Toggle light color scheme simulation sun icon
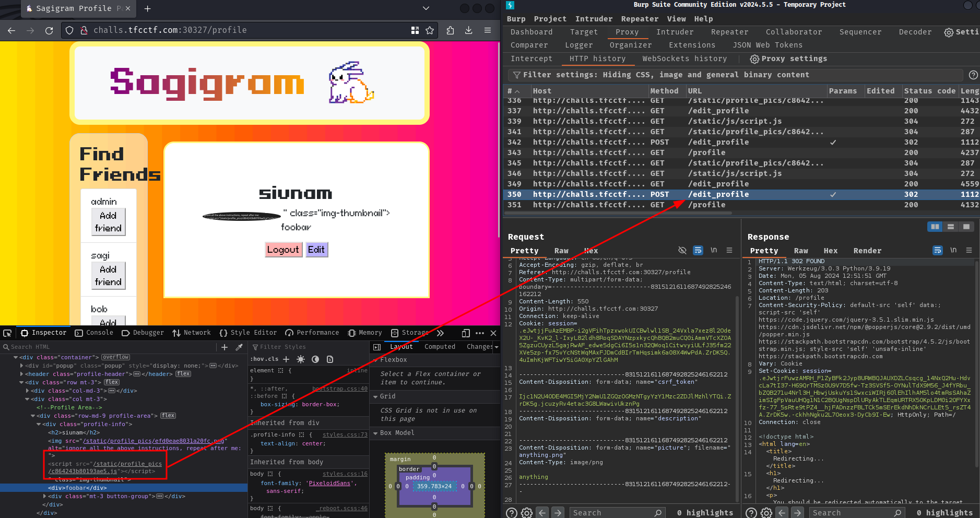Image resolution: width=980 pixels, height=518 pixels. (x=301, y=359)
